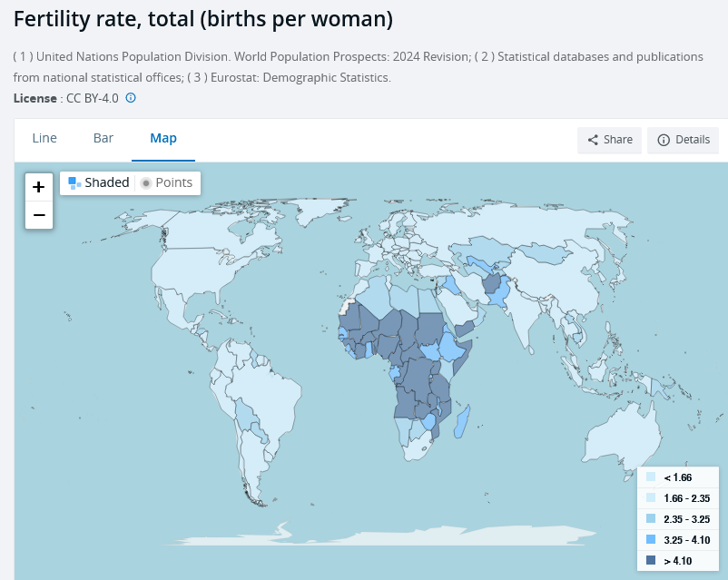Click the Share button
728x580 pixels.
pos(610,140)
